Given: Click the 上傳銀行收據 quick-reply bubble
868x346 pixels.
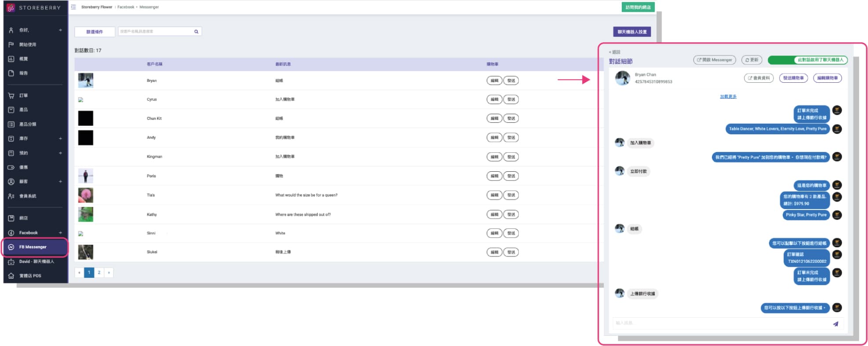Looking at the screenshot, I should pyautogui.click(x=642, y=294).
